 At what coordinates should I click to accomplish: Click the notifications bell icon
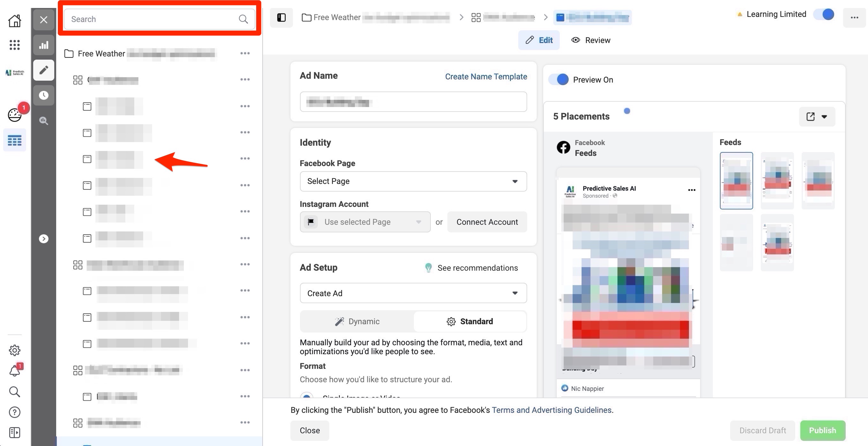point(14,370)
